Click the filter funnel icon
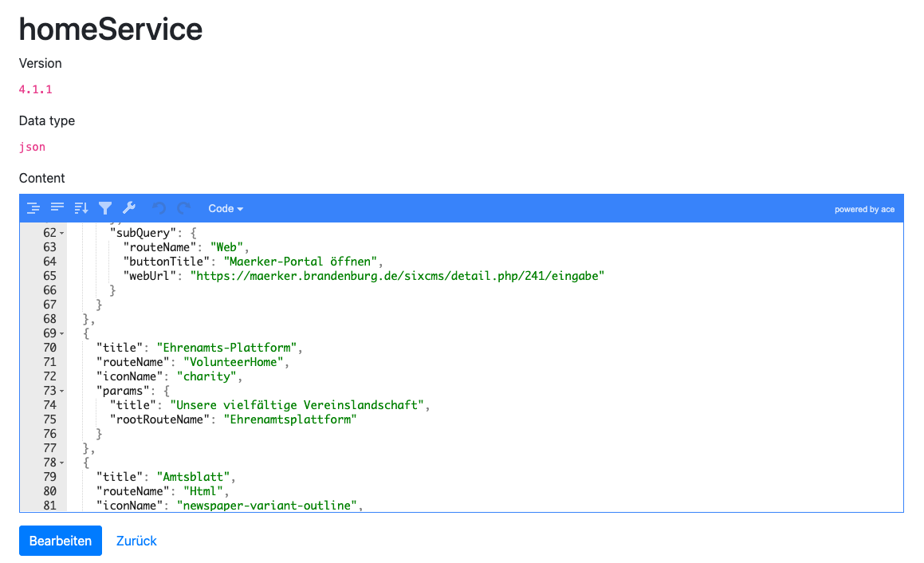 (105, 208)
